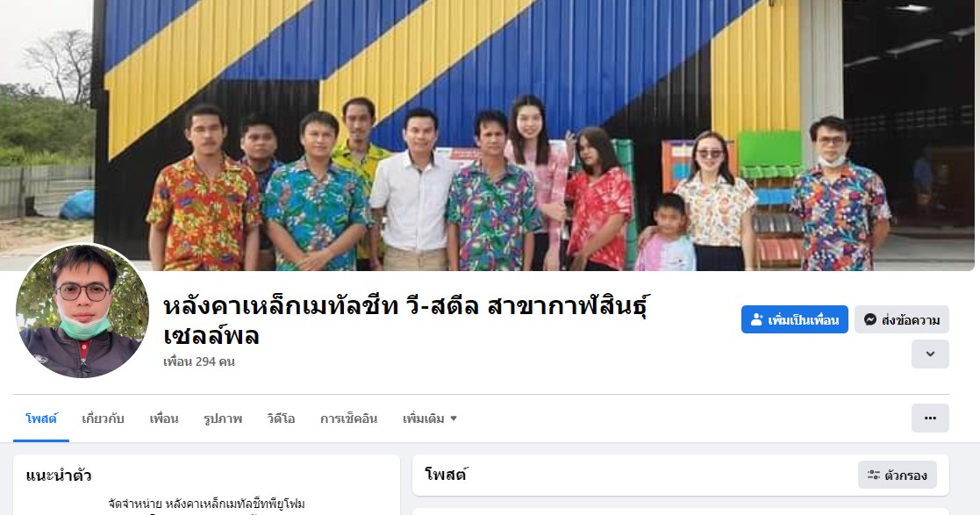
Task: Switch to the โพสต์ tab
Action: coord(41,418)
